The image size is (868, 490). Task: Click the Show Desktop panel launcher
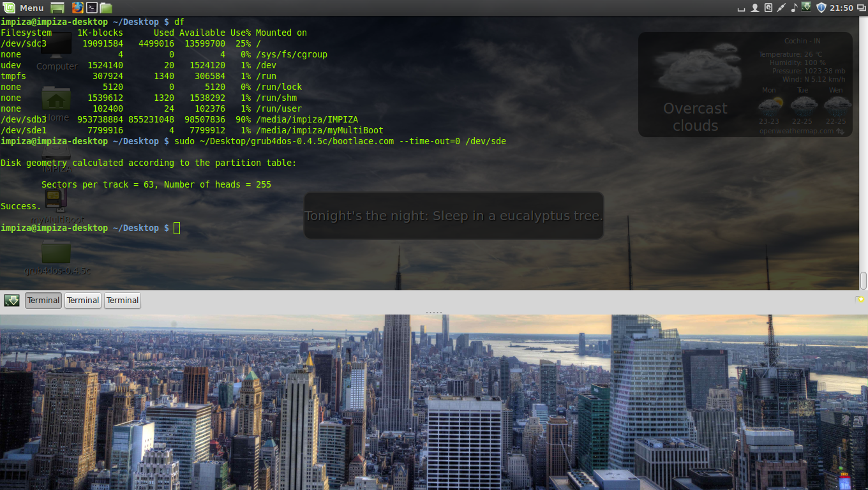click(x=57, y=8)
